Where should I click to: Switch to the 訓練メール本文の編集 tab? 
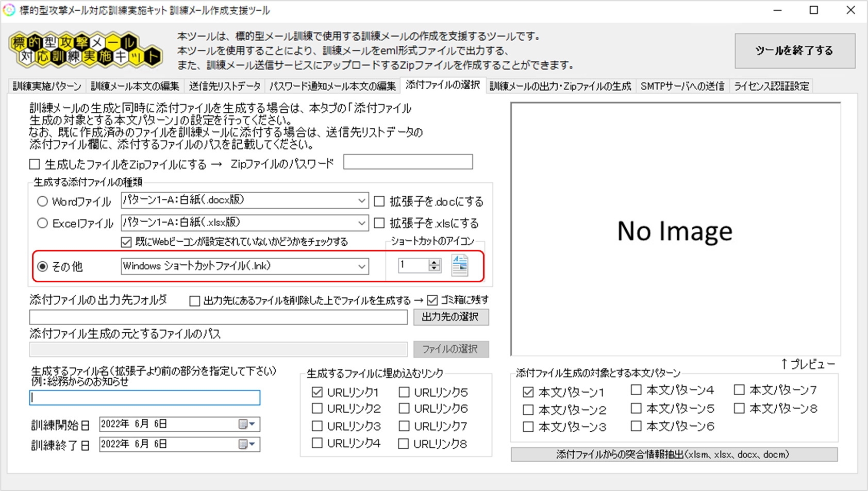tap(135, 86)
